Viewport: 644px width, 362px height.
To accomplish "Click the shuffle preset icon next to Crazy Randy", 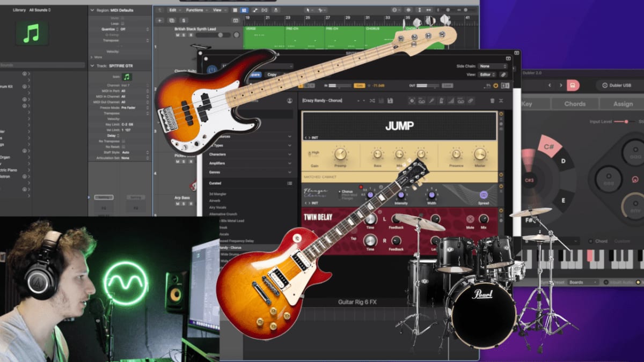I will (373, 101).
